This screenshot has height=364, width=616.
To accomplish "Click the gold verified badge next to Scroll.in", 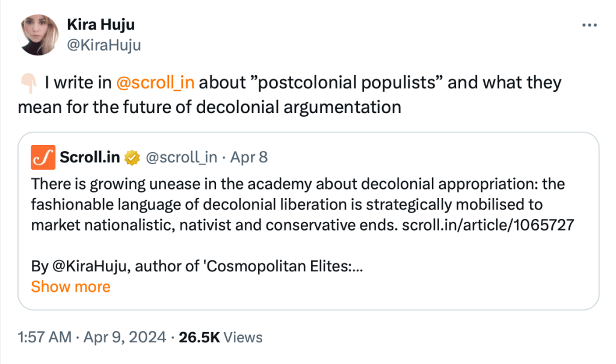I will coord(131,158).
